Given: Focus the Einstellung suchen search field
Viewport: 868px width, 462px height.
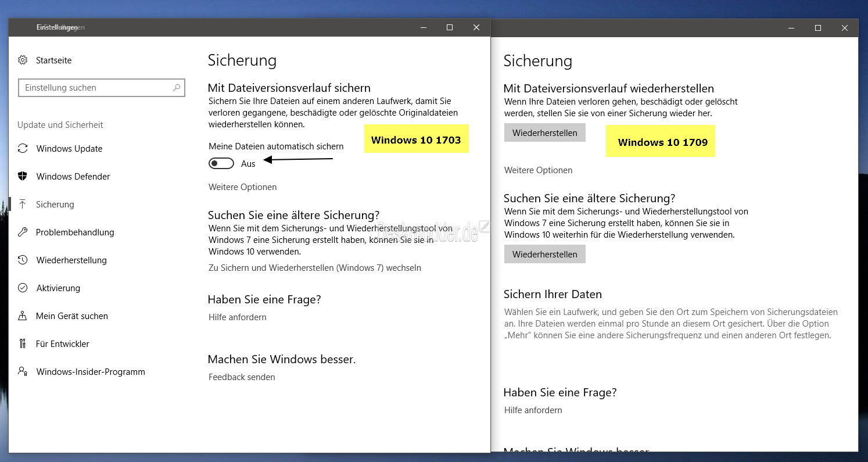Looking at the screenshot, I should (x=102, y=88).
